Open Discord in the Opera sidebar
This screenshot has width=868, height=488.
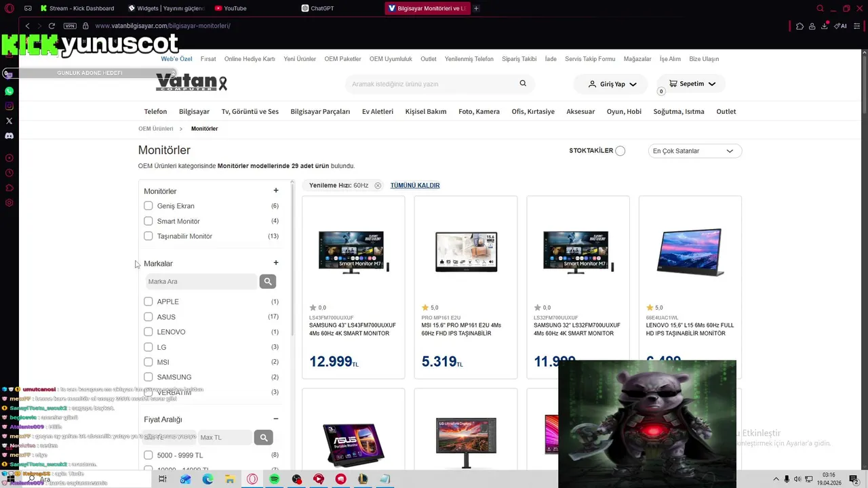coord(9,136)
